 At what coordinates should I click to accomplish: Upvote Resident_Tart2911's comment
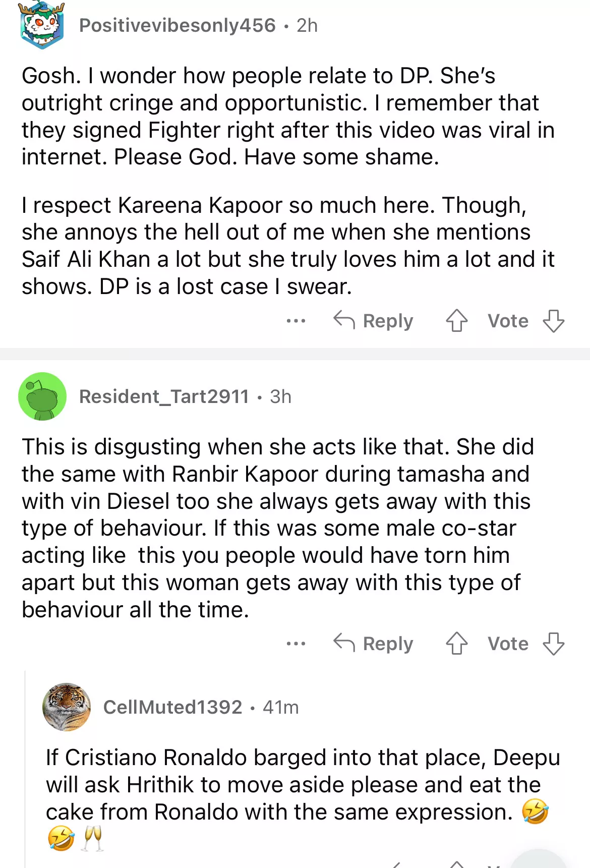pyautogui.click(x=457, y=644)
